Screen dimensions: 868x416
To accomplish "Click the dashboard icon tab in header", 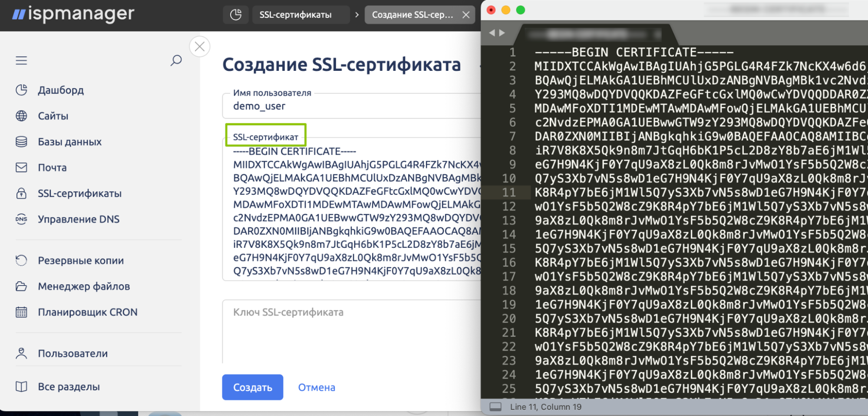I will point(236,15).
